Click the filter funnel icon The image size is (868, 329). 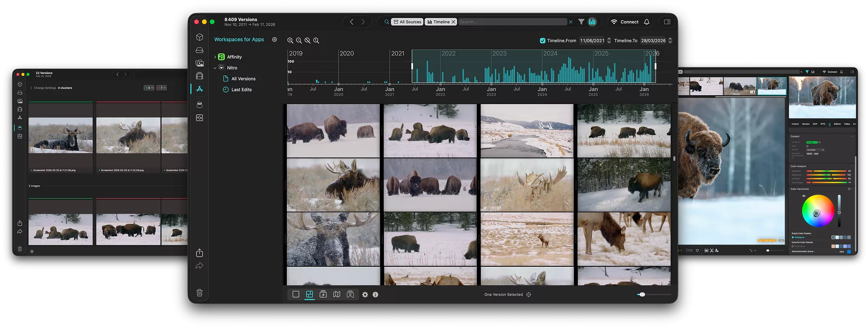click(x=581, y=22)
